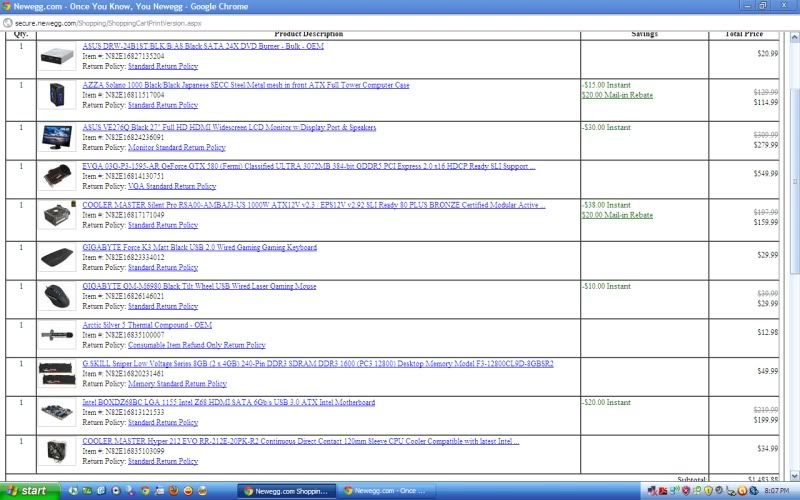Launch Chrome from the quick launch bar
This screenshot has width=800, height=500.
(145, 491)
